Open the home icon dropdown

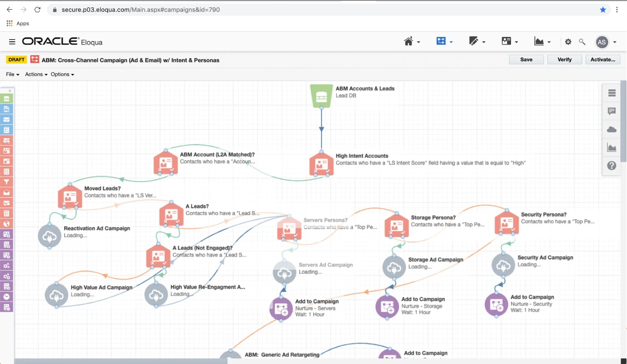(x=412, y=42)
